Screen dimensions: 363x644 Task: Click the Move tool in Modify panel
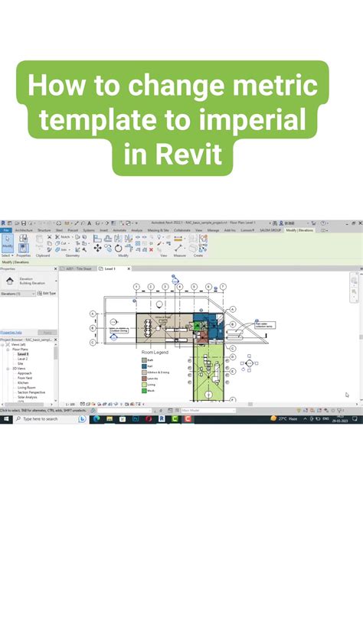(x=97, y=248)
